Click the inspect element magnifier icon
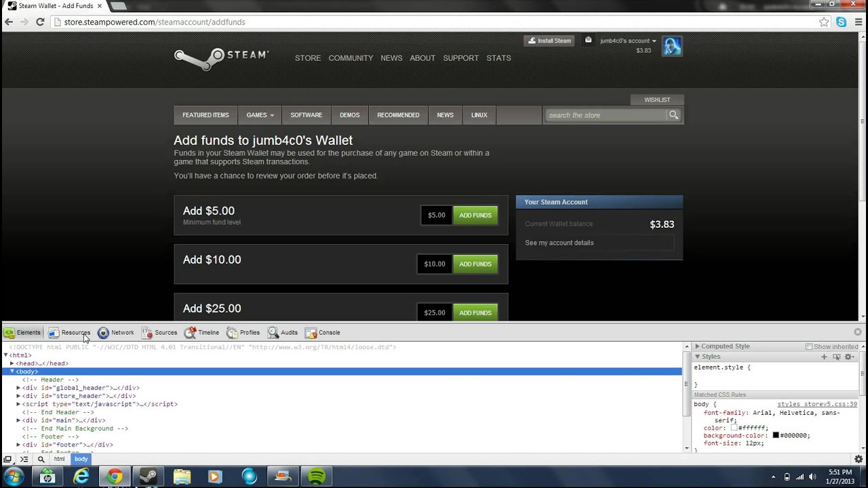Viewport: 868px width, 488px height. point(41,459)
